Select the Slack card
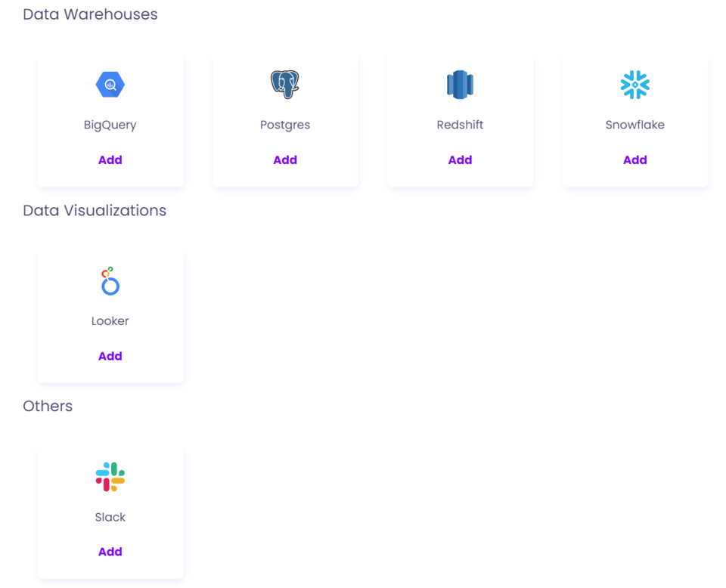 click(x=110, y=510)
